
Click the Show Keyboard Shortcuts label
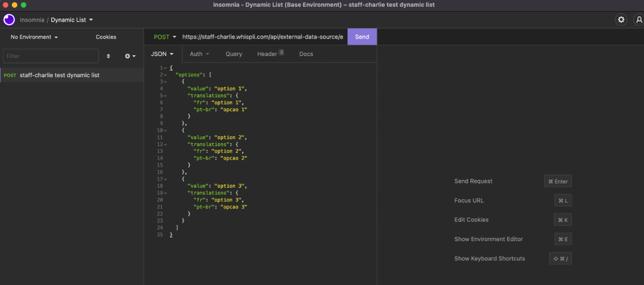point(489,258)
